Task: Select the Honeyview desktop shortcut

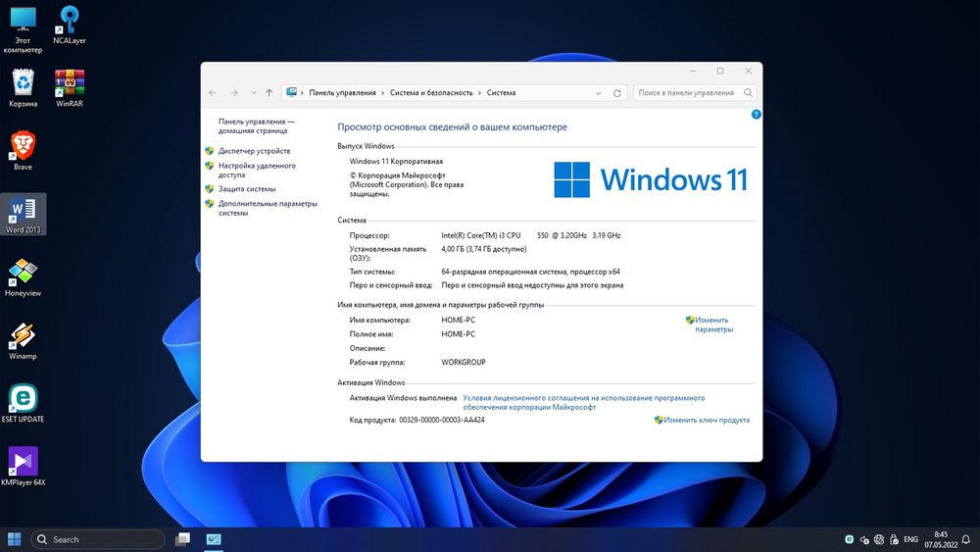Action: (x=24, y=277)
